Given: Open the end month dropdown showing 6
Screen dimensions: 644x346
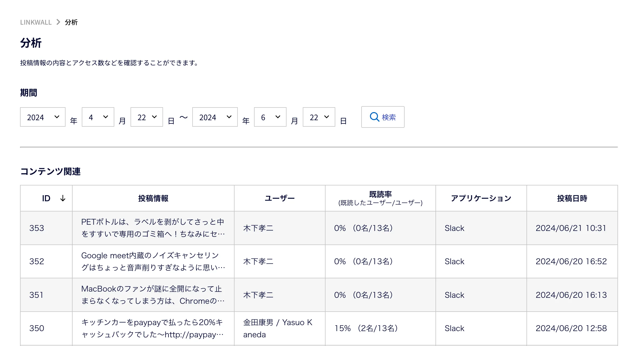Looking at the screenshot, I should pyautogui.click(x=270, y=117).
